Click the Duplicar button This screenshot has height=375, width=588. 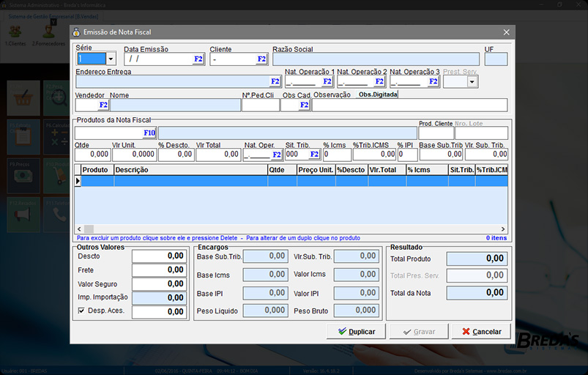point(357,332)
